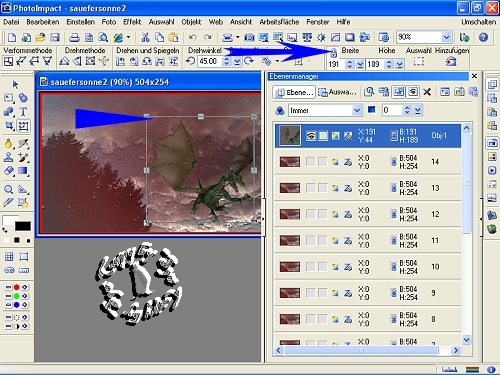Click the Print icon in toolbar

[74, 37]
